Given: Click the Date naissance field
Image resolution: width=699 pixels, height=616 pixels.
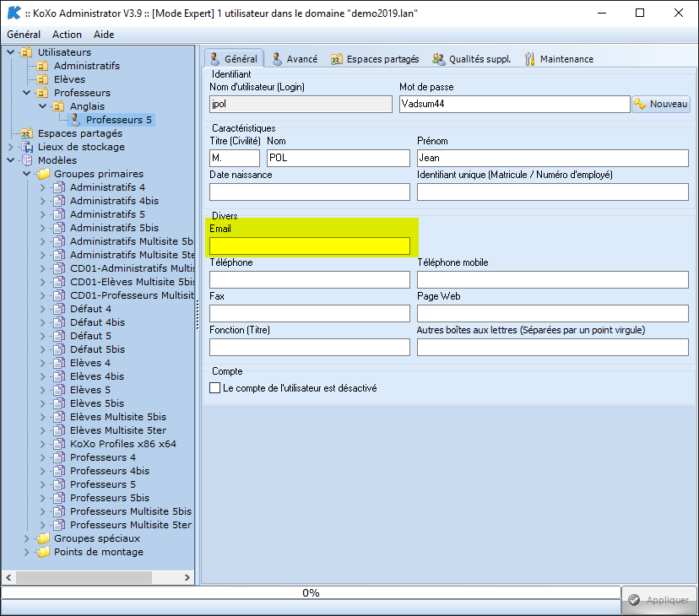Looking at the screenshot, I should click(310, 192).
